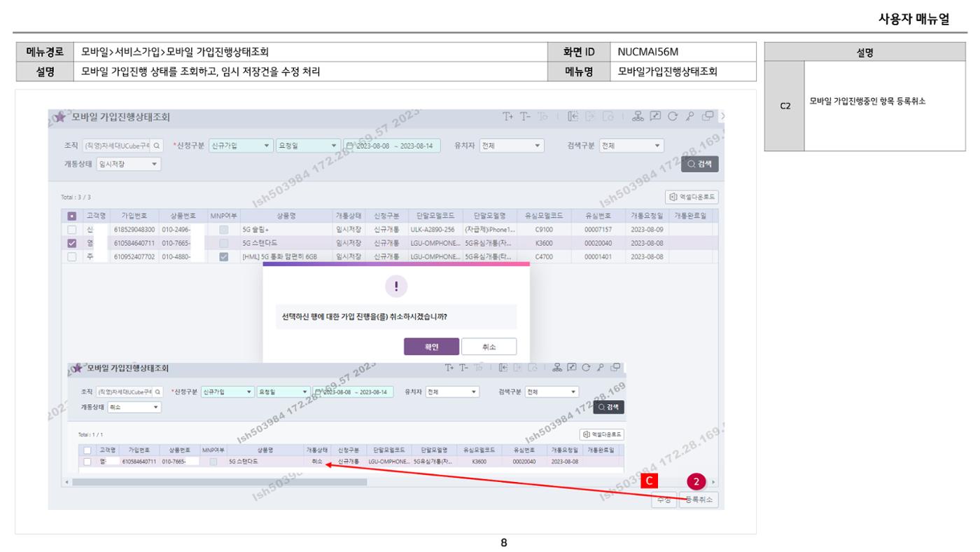This screenshot has width=980, height=552.
Task: Toggle MNP여부 checkbox for 5G 슬림+ row
Action: coord(224,230)
